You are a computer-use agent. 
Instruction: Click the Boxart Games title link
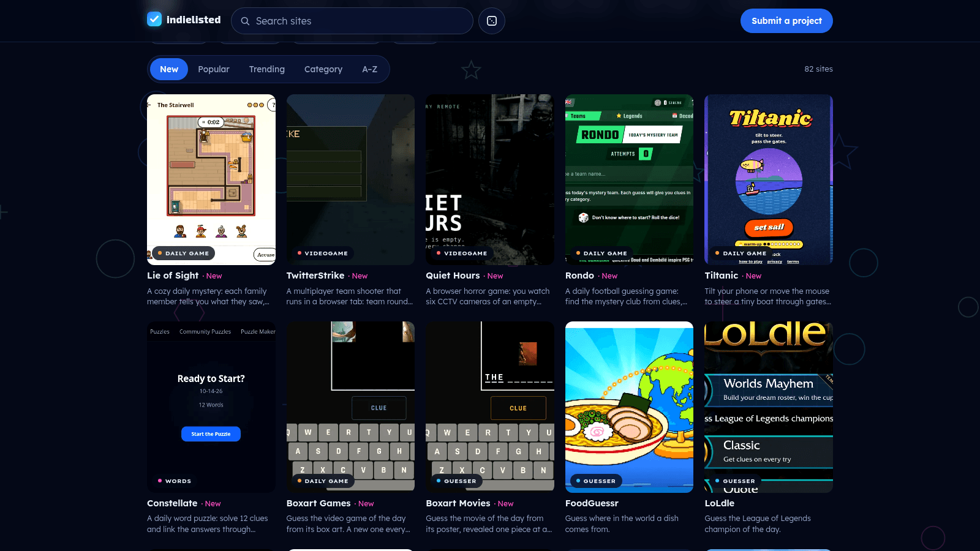318,503
